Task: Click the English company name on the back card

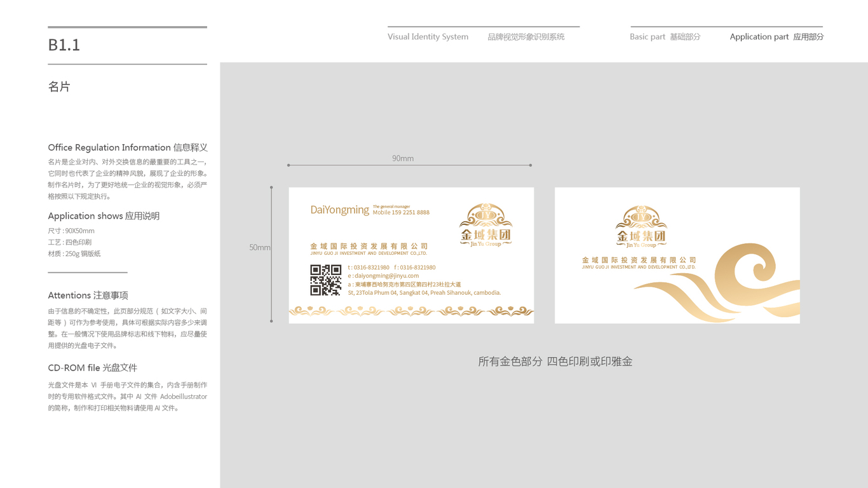Action: click(x=639, y=268)
